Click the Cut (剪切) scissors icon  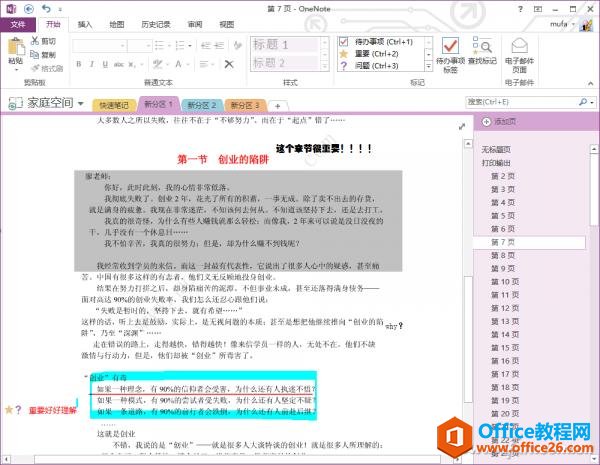[36, 42]
